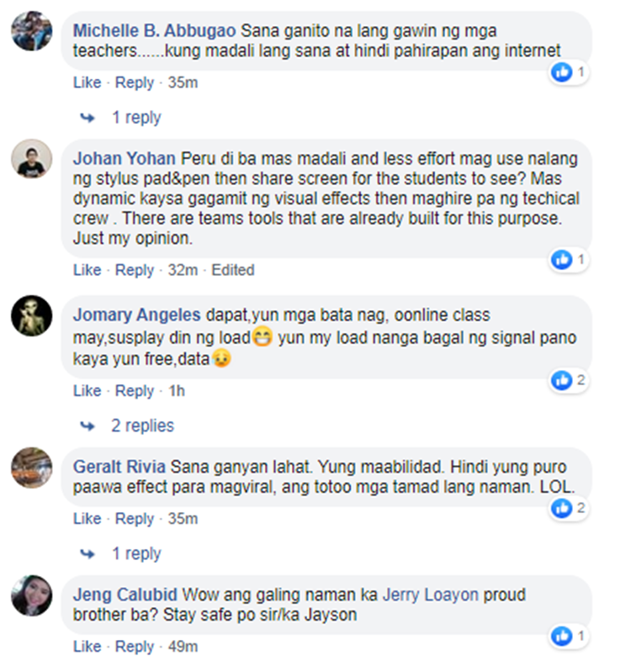Click the like reaction badge on Jomary Angeles' comment

tap(561, 380)
